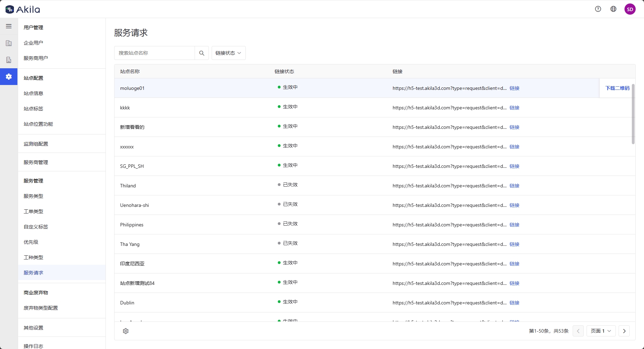Image resolution: width=644 pixels, height=349 pixels.
Task: Click the Akila logo
Action: point(23,9)
